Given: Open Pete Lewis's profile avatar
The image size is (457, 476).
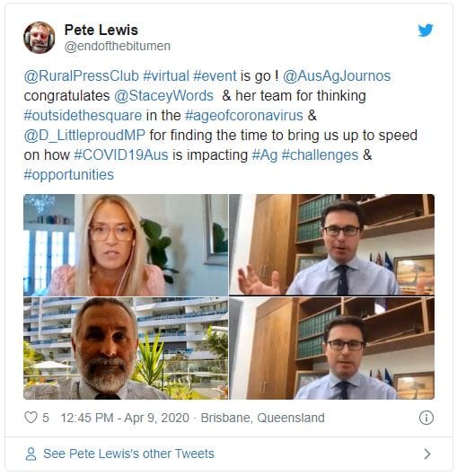Looking at the screenshot, I should (40, 38).
